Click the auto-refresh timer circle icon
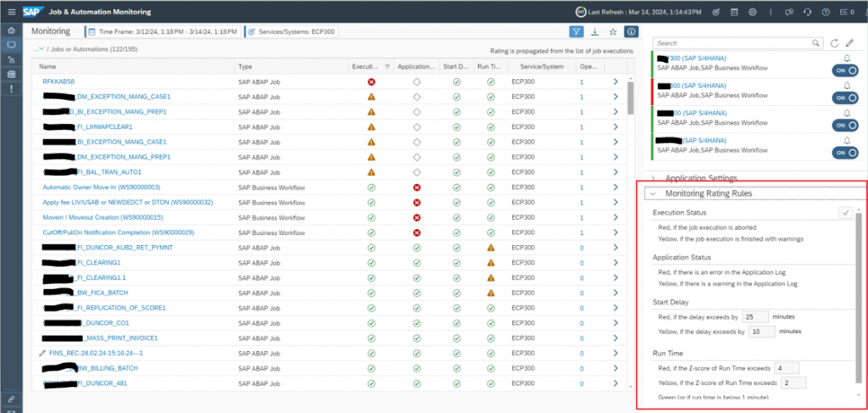The height and width of the screenshot is (413, 868). tap(581, 12)
